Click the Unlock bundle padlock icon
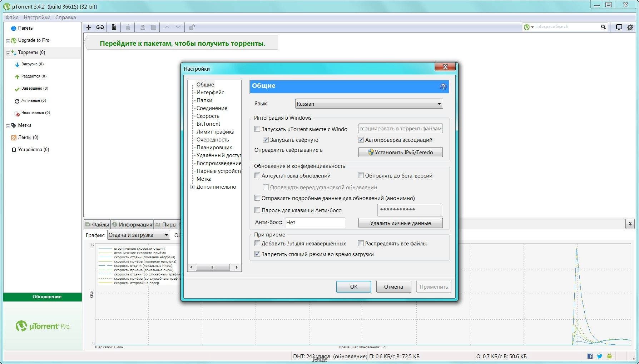Screen dimensions: 639x364 pos(192,27)
